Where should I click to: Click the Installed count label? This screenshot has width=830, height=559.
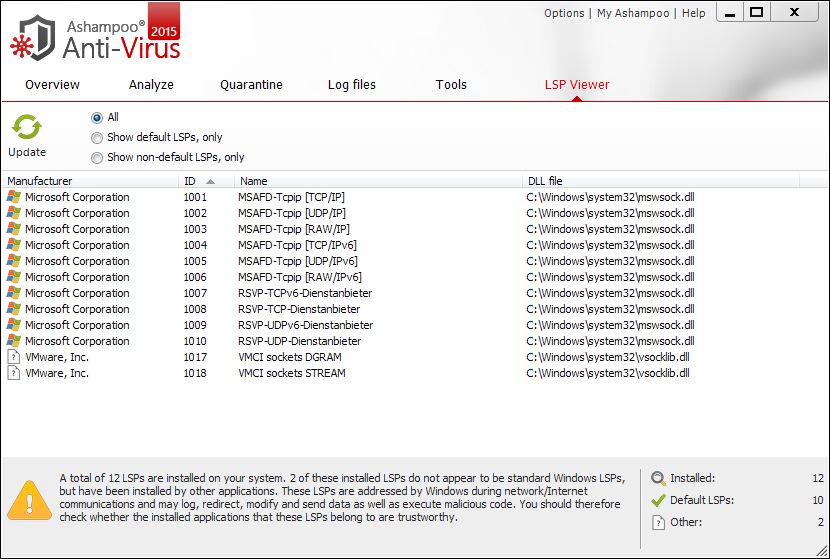692,478
